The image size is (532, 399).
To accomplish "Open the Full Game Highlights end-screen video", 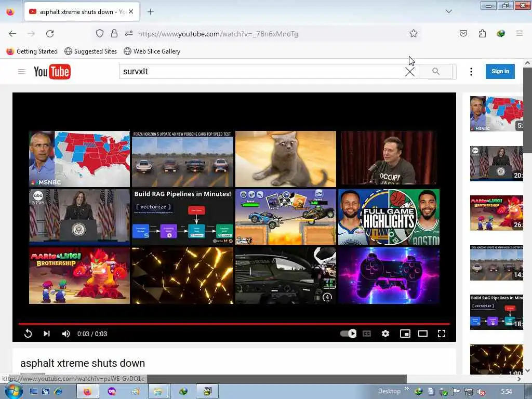I will [389, 217].
